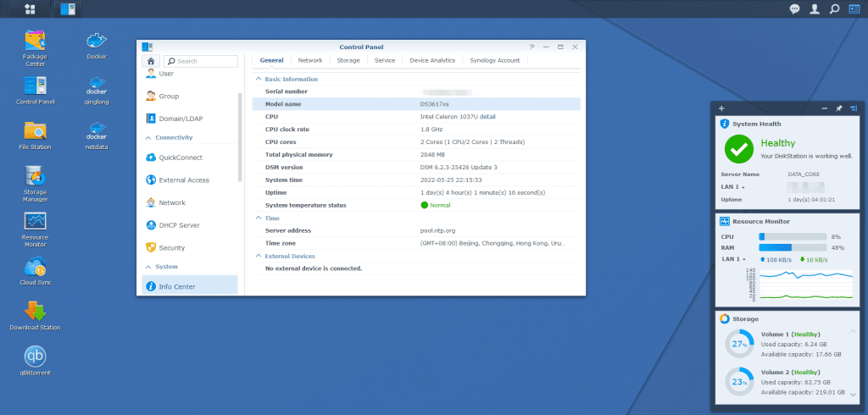868x415 pixels.
Task: Open LAN 1 dropdown in Resource Monitor
Action: pos(733,259)
